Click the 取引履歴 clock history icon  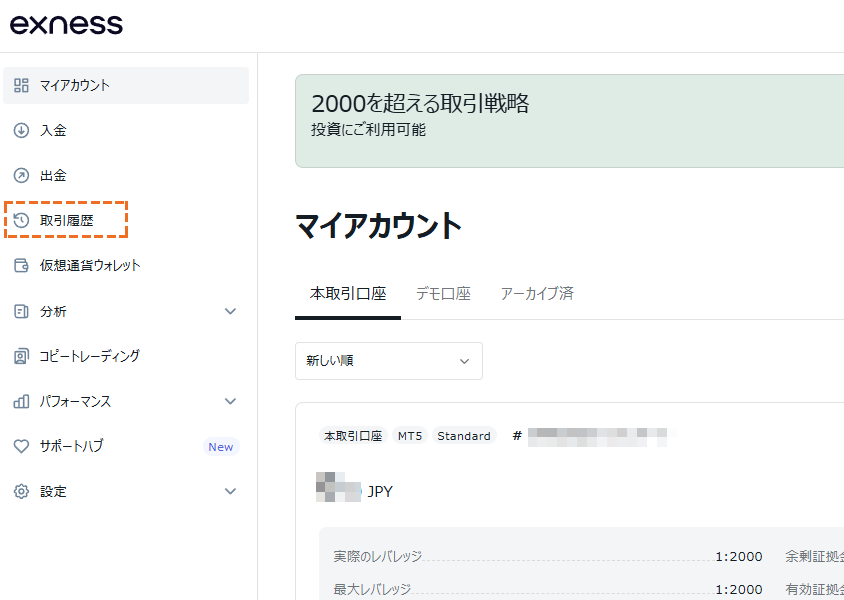[x=21, y=220]
